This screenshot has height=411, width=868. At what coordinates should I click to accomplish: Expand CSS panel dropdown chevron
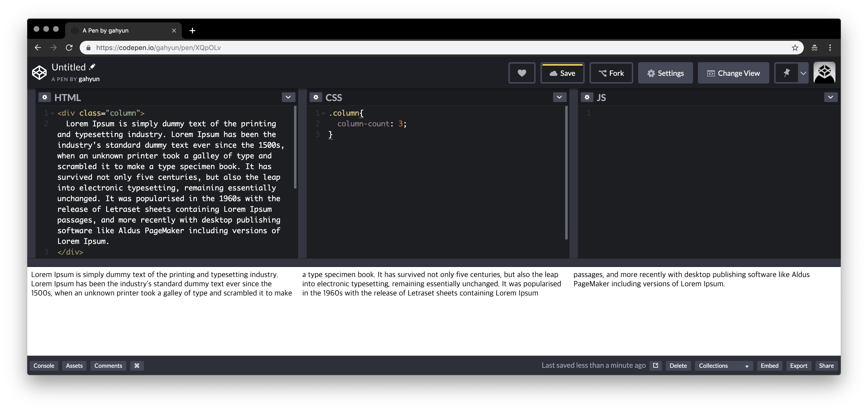[559, 97]
